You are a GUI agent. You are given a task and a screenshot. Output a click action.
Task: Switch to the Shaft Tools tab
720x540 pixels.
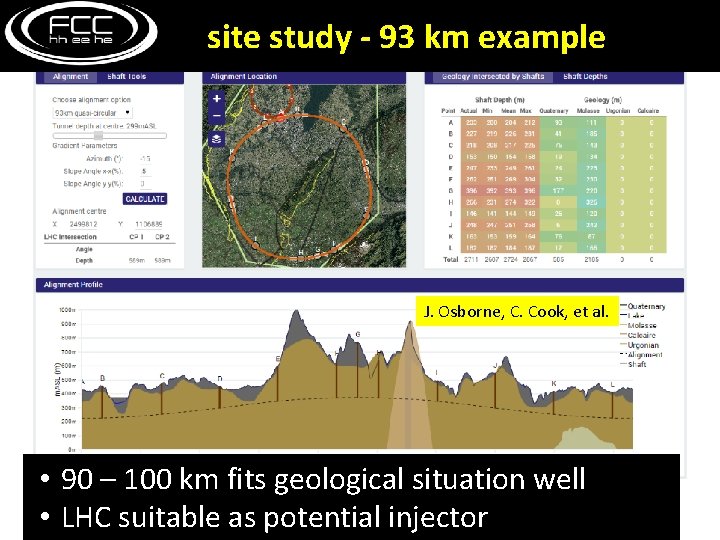click(127, 77)
